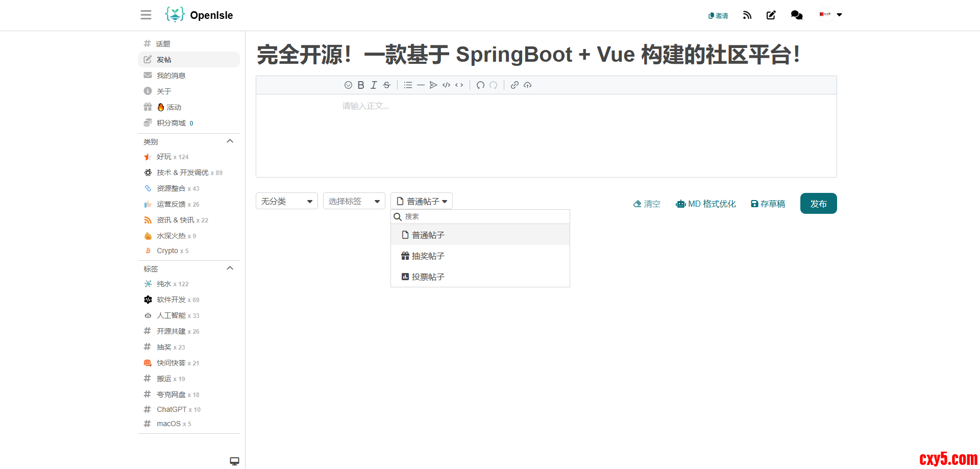The height and width of the screenshot is (469, 980).
Task: Click the undo arrow in editor toolbar
Action: coord(480,85)
